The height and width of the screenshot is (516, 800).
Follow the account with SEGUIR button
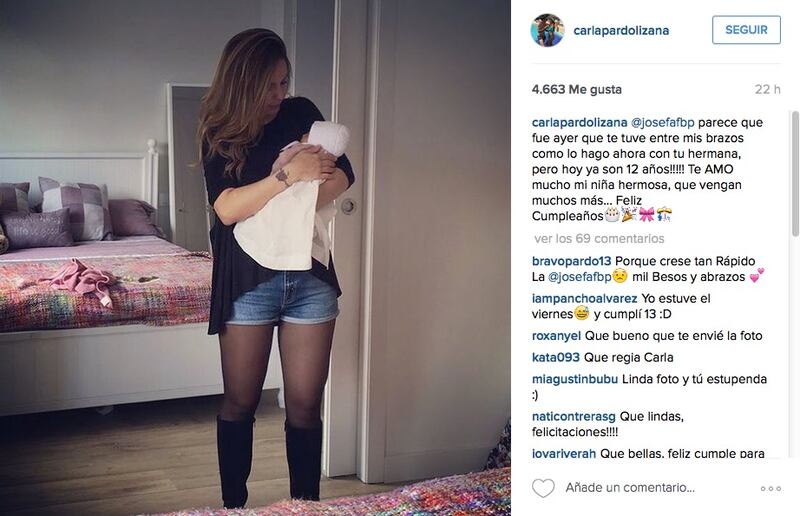746,30
